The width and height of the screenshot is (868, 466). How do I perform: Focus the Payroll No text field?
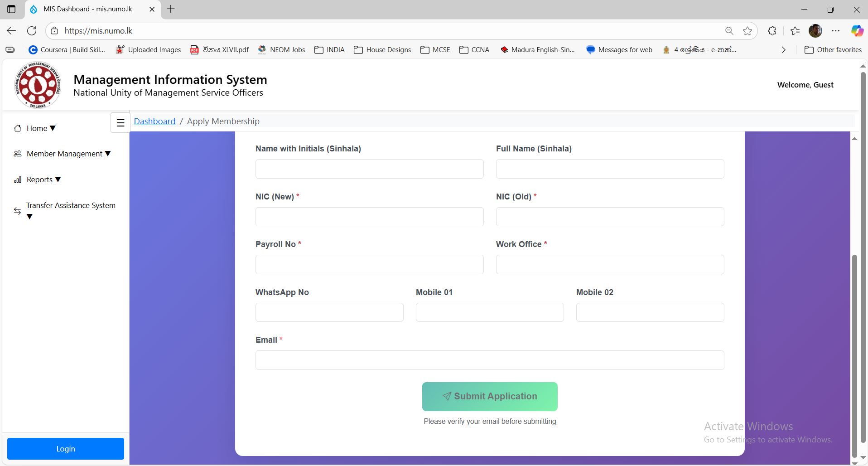[x=369, y=265]
